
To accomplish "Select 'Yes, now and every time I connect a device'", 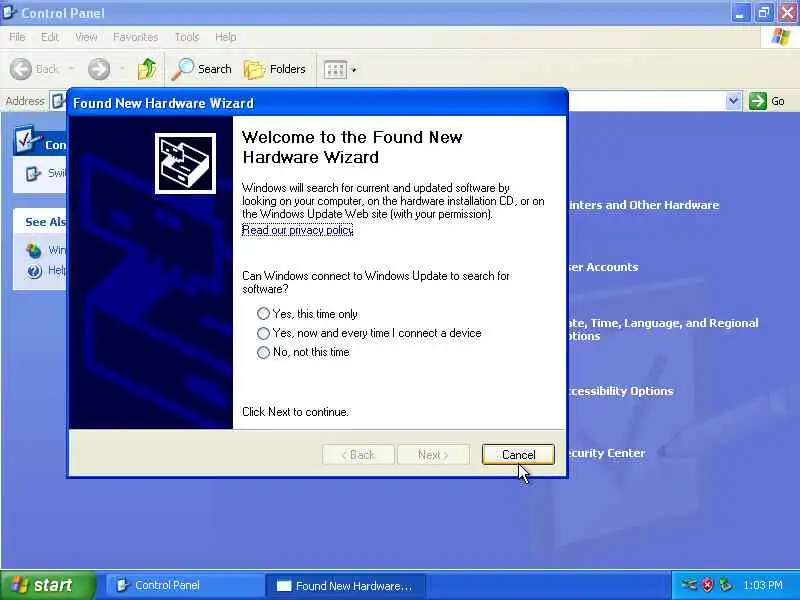I will point(263,333).
